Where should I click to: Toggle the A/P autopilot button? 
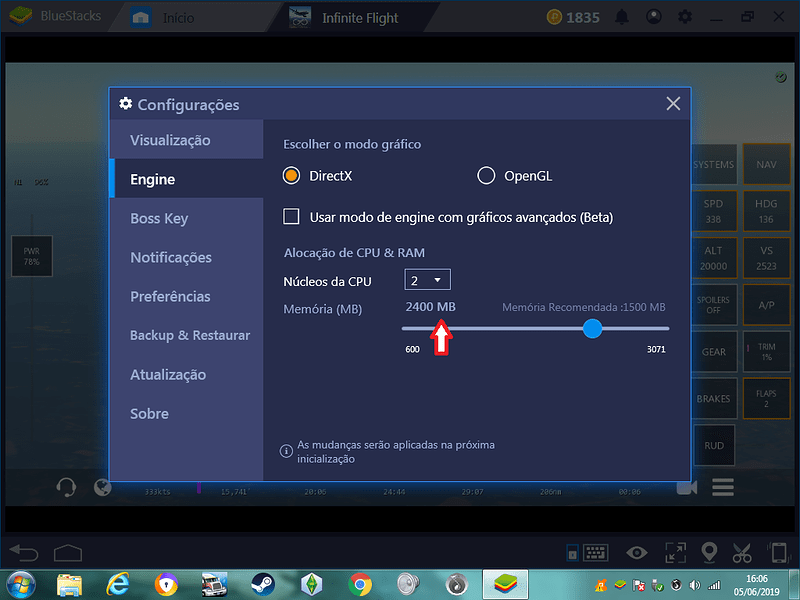click(766, 305)
